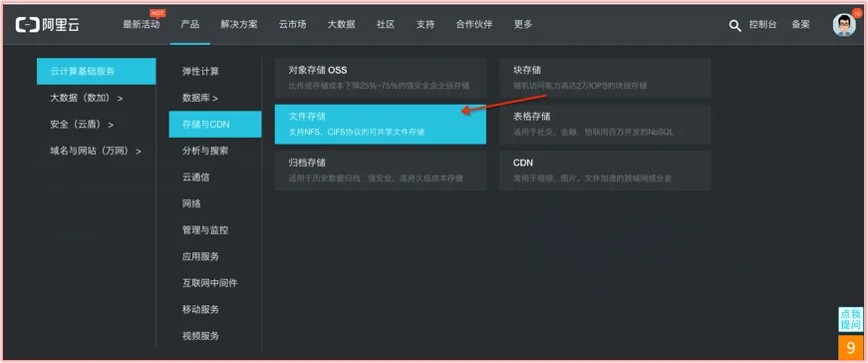The height and width of the screenshot is (363, 868).
Task: Open 块存储 product card
Action: (605, 78)
